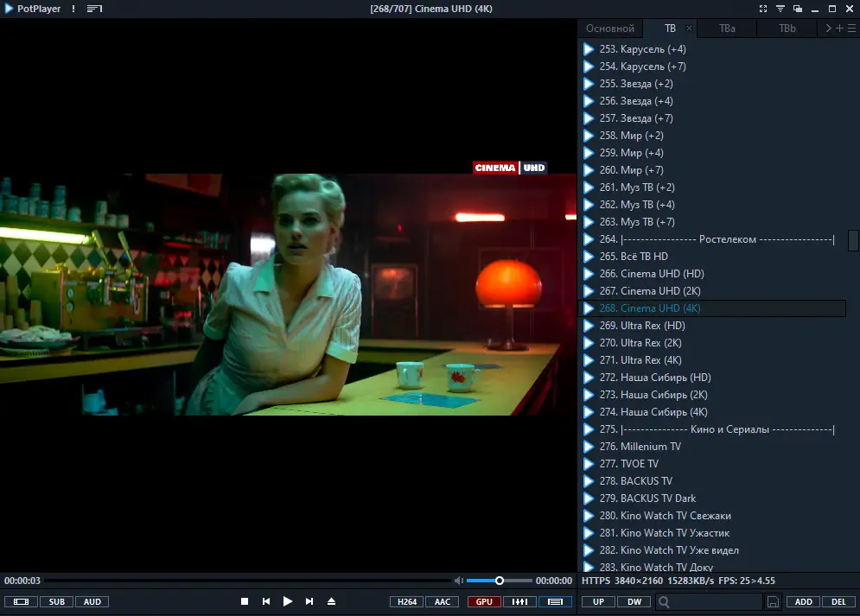Image resolution: width=860 pixels, height=616 pixels.
Task: Mute audio with the speaker icon
Action: pos(459,581)
